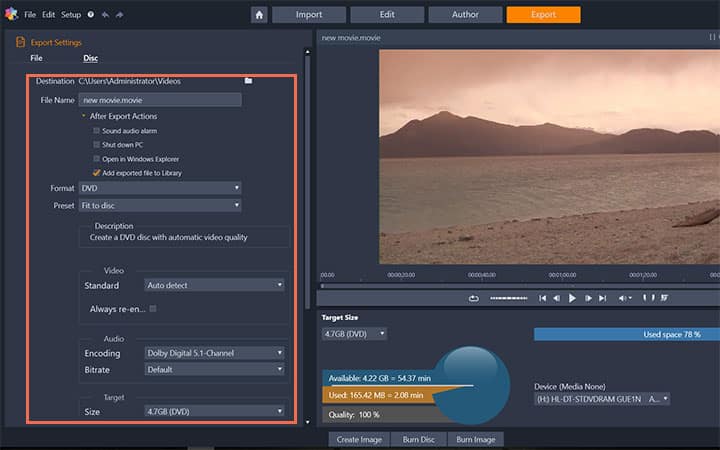Screen dimensions: 720x450
Task: Click the playback speed shuttle slider
Action: [508, 298]
